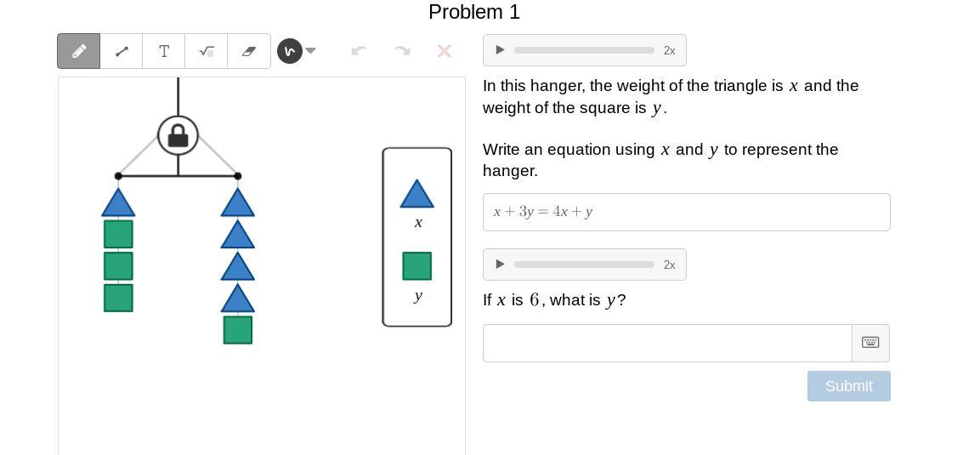Click the black stroke style swatch
The width and height of the screenshot is (980, 455).
click(289, 51)
